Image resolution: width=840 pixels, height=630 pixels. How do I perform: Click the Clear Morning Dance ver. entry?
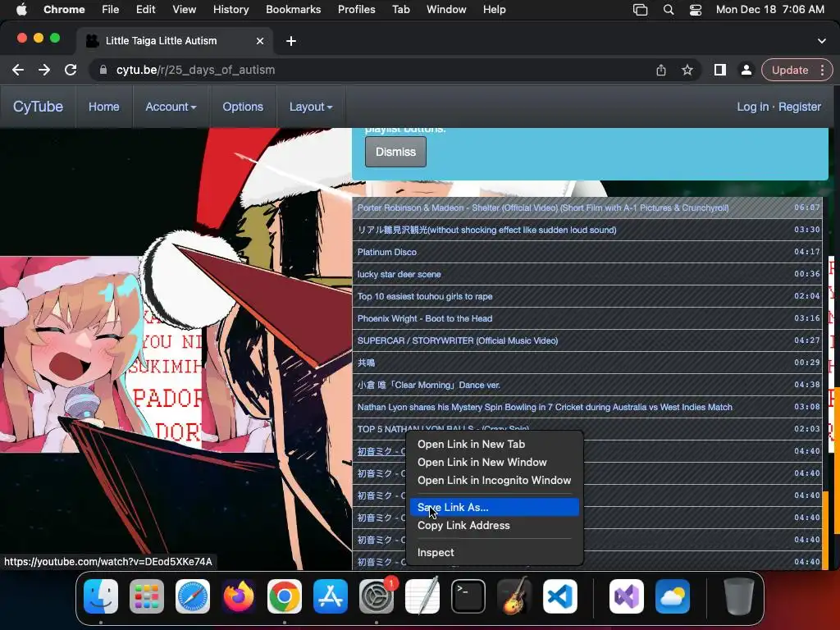tap(587, 385)
